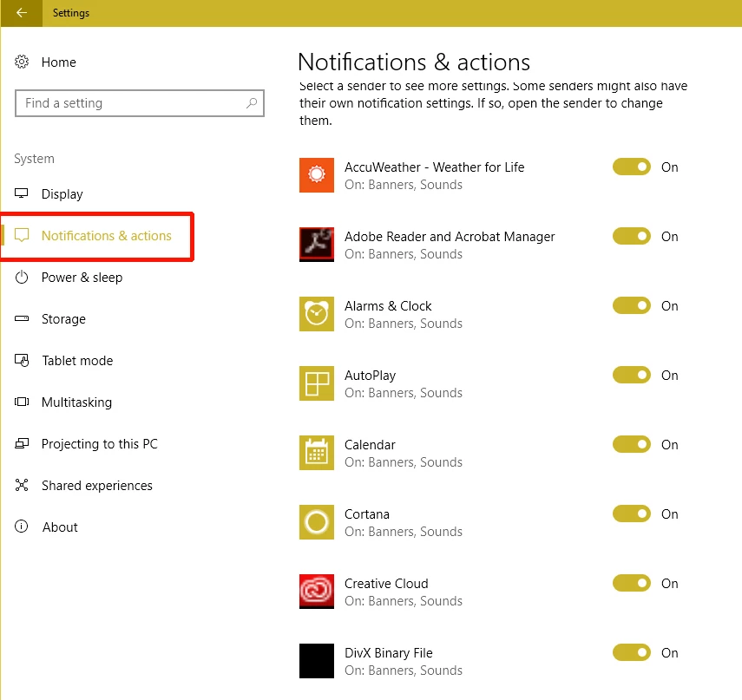Click the On label next to Cortana toggle
742x700 pixels.
670,514
